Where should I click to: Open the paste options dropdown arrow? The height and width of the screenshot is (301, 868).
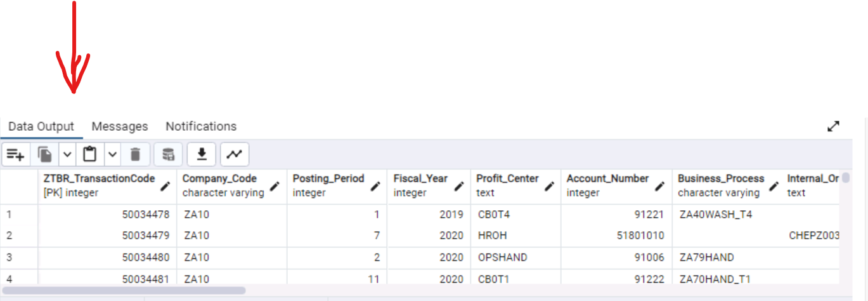(112, 154)
